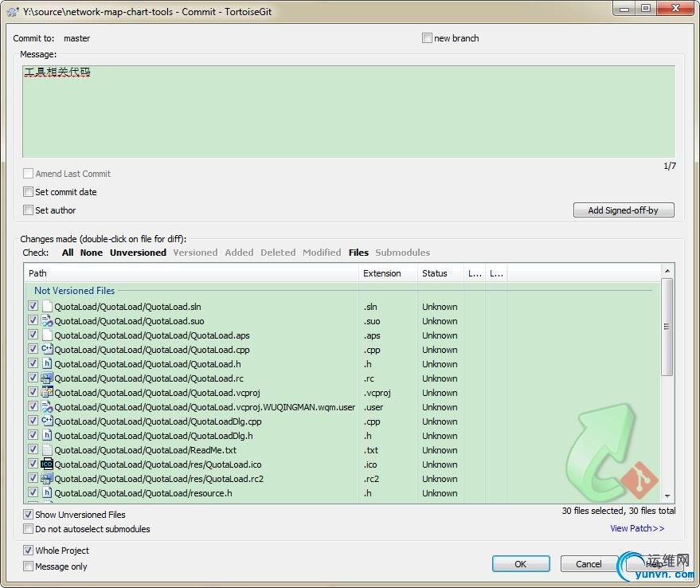This screenshot has height=588, width=700.
Task: Select the QuotaLoadDlg.cpp file path
Action: 158,421
